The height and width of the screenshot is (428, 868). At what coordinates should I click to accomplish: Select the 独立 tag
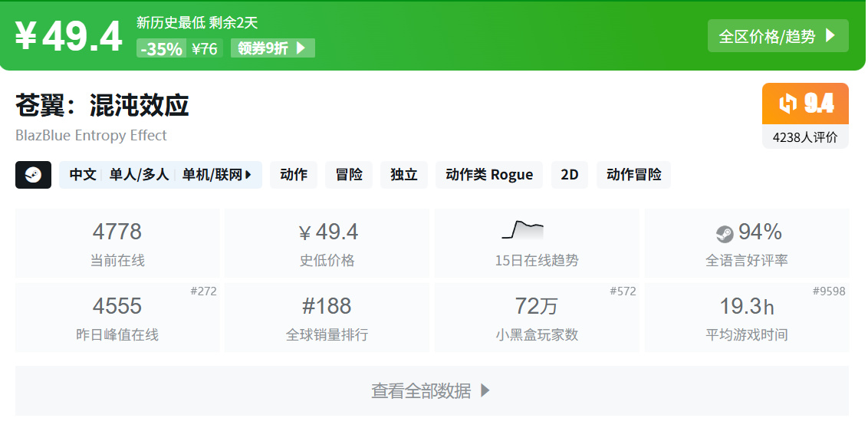pos(404,175)
